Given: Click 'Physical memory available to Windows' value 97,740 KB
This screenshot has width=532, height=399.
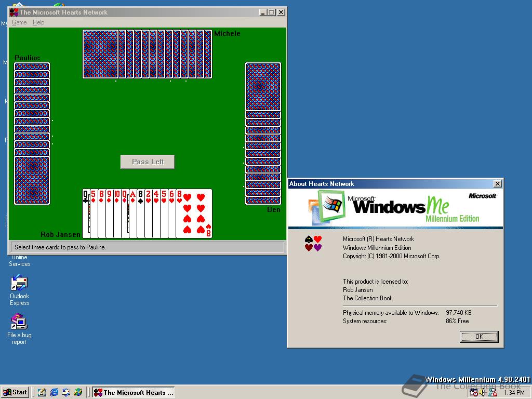Looking at the screenshot, I should tap(458, 312).
